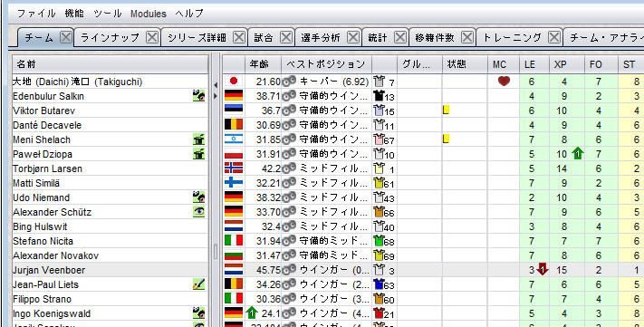The height and width of the screenshot is (327, 644).
Task: Close the シリーズ詳細 tab
Action: pos(239,37)
